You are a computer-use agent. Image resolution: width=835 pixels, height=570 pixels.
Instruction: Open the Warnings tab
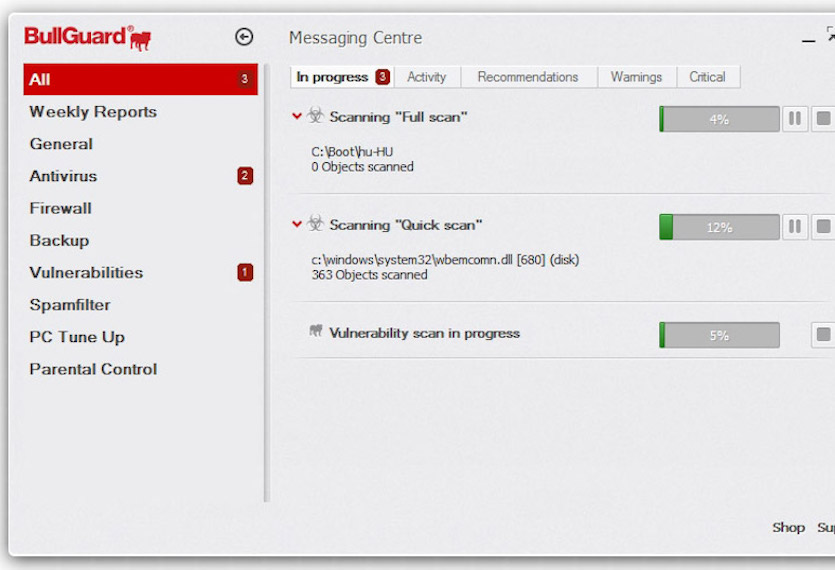point(636,77)
